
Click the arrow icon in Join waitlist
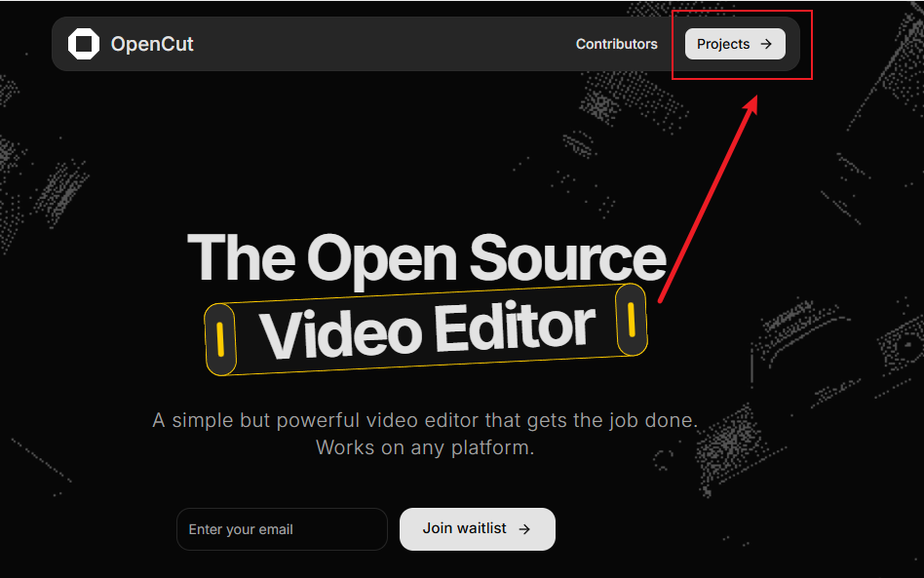pos(524,529)
